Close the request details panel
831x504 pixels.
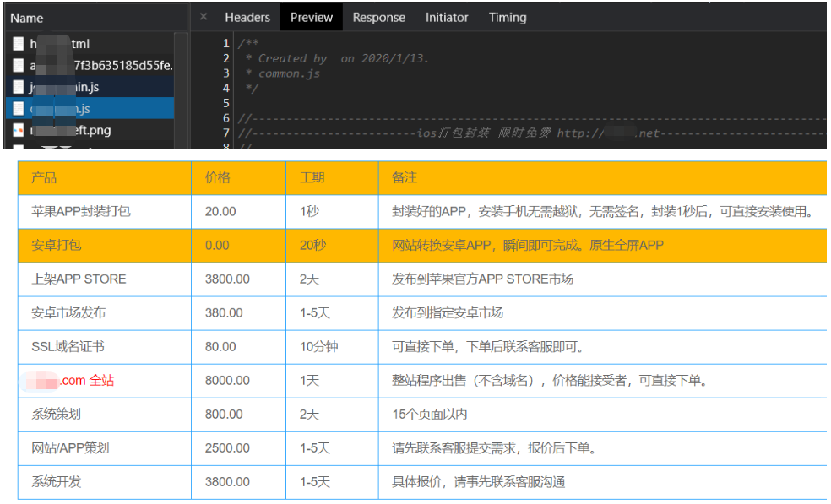[x=204, y=17]
